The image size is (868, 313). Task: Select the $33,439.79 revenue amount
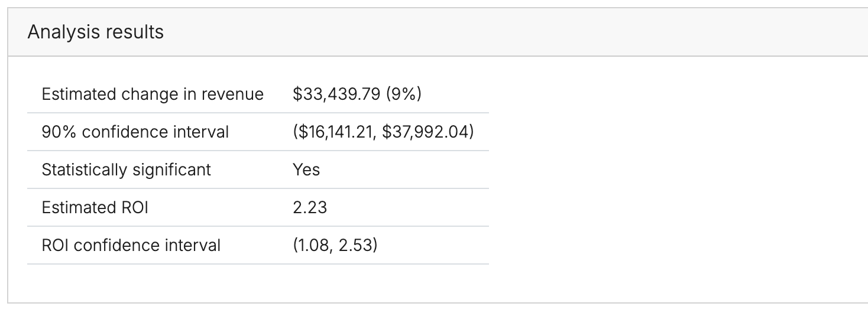336,94
